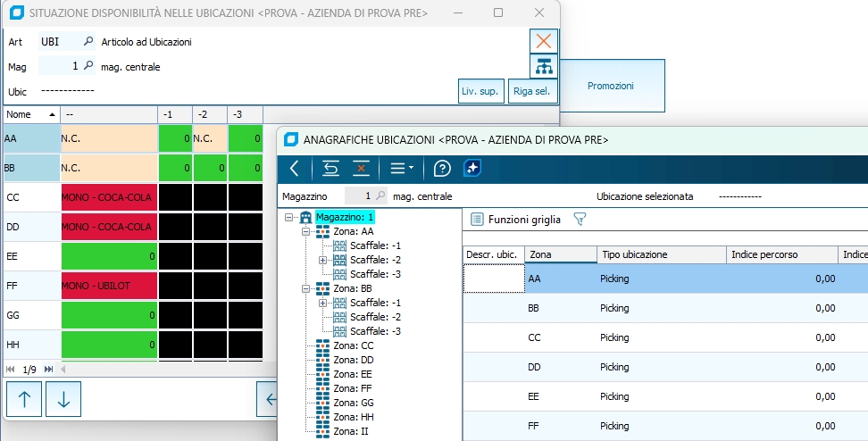This screenshot has height=441, width=868.
Task: Select Zona: CC in the tree
Action: click(x=354, y=345)
